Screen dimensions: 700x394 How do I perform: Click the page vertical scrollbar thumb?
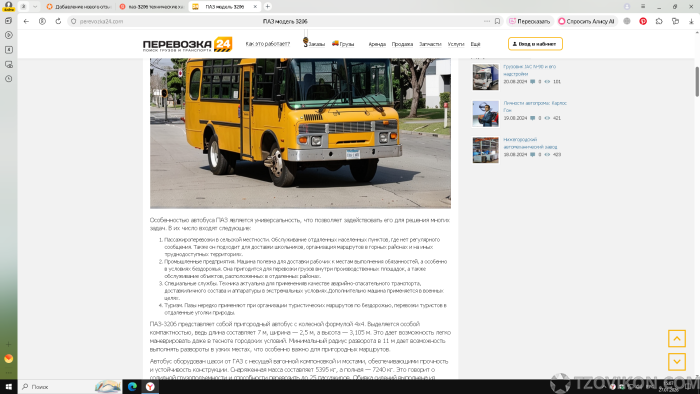[697, 81]
